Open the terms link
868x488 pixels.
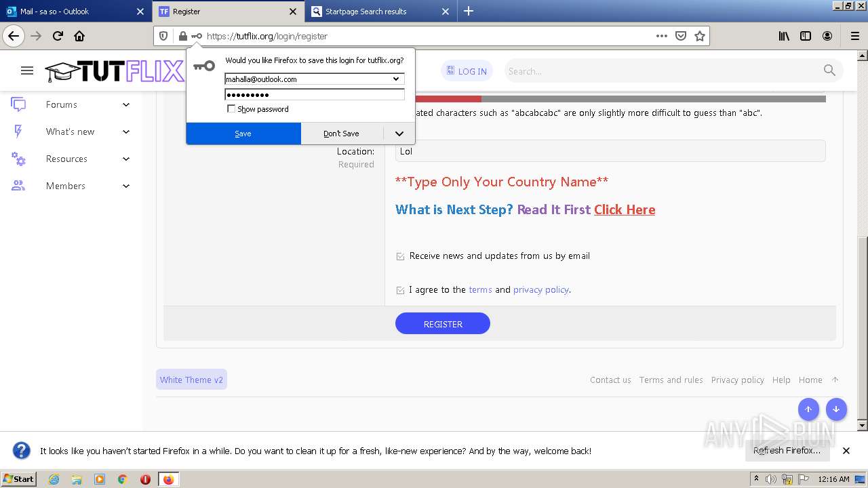[x=480, y=289]
